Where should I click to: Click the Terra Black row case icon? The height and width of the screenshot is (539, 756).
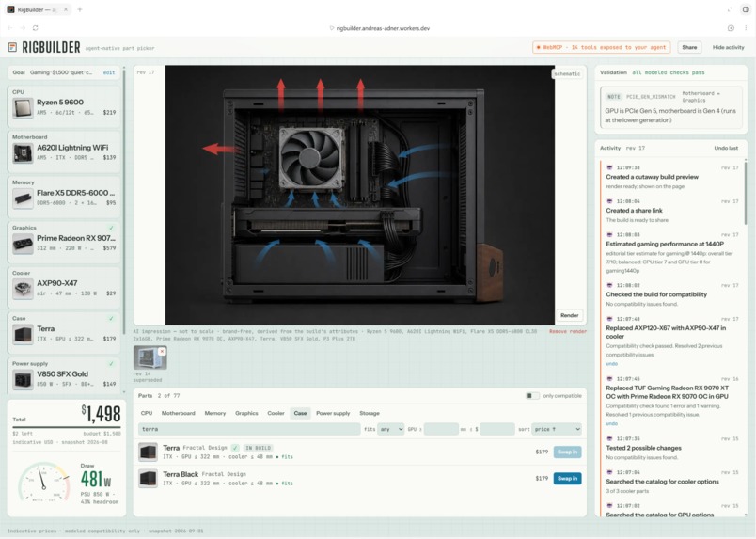click(x=148, y=479)
